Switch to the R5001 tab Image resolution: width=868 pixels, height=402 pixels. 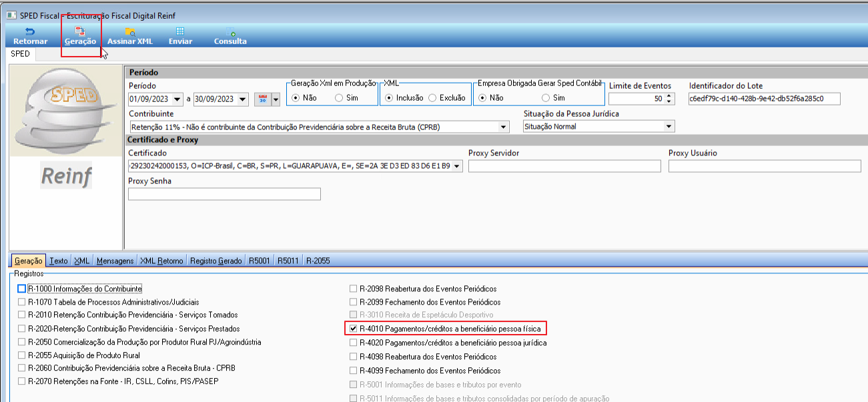(260, 261)
